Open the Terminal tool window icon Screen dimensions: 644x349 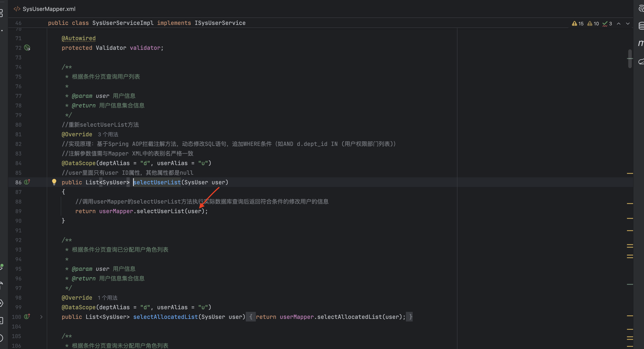(x=1, y=321)
